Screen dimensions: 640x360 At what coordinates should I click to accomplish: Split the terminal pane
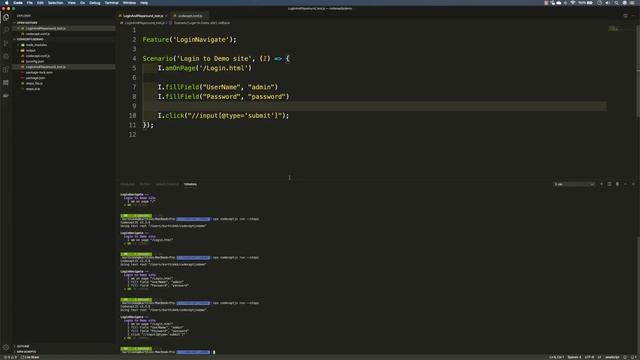pyautogui.click(x=609, y=184)
